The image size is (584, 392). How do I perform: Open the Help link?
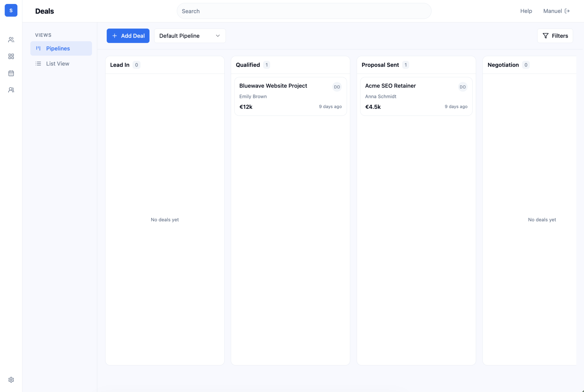pos(526,11)
